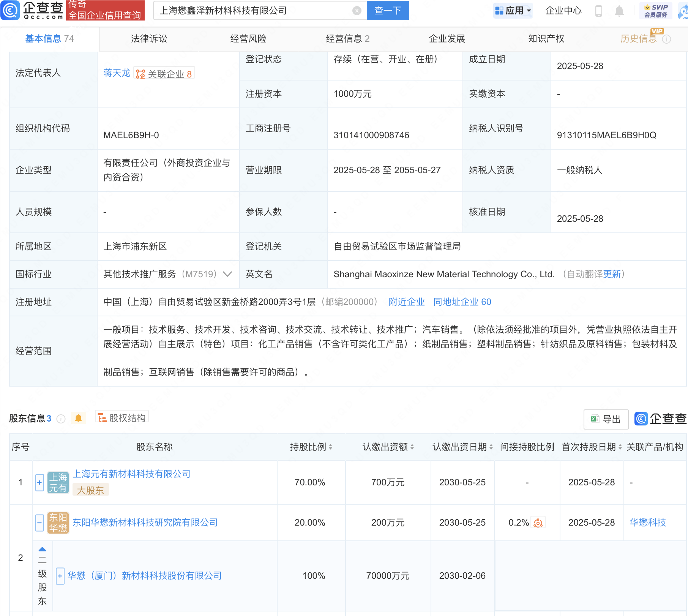Open legal representative 蒋天龙 link
This screenshot has width=688, height=616.
pyautogui.click(x=117, y=73)
